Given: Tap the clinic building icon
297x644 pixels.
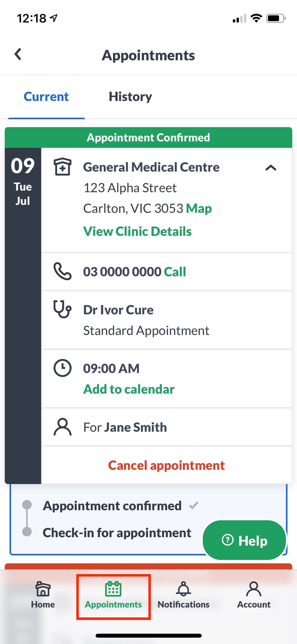Looking at the screenshot, I should coord(63,167).
